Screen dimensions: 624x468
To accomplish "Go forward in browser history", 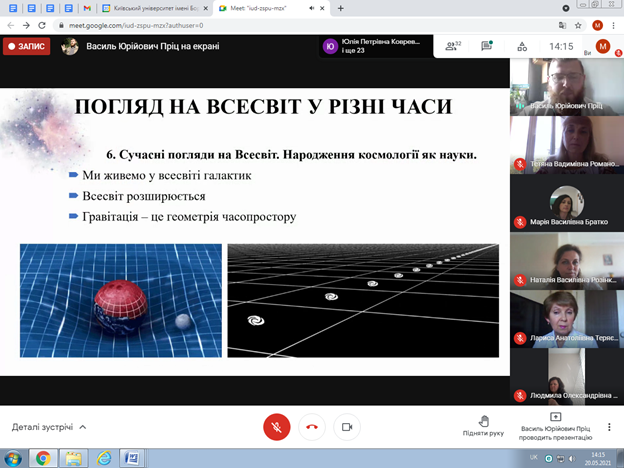I will pos(26,25).
